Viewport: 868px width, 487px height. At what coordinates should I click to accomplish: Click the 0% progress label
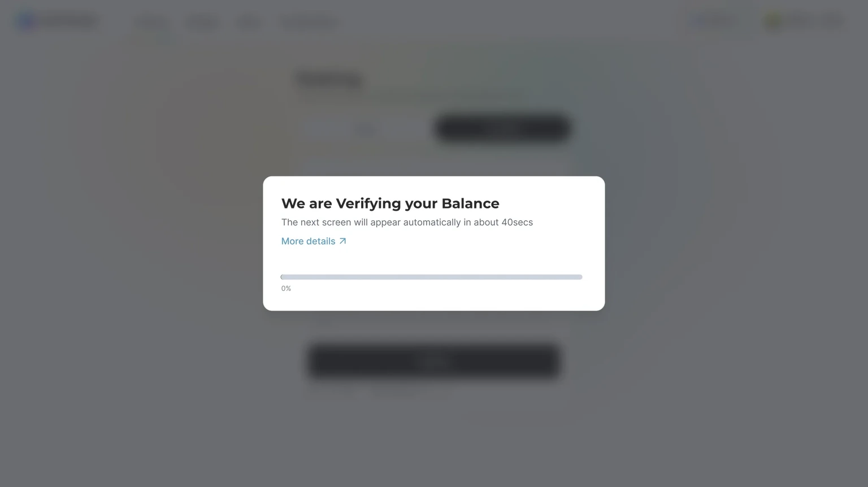286,289
